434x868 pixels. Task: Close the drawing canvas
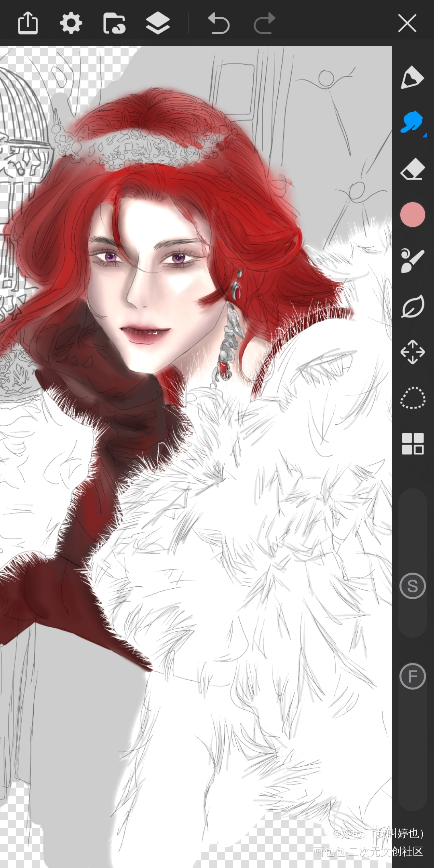[407, 23]
